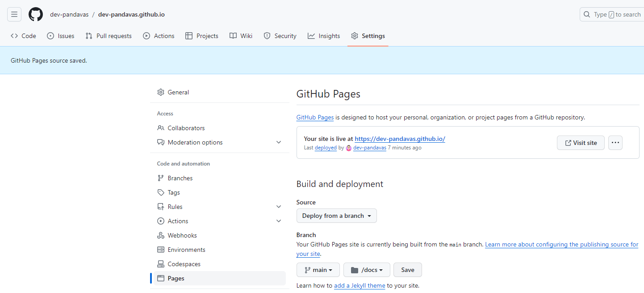Viewport: 644px width, 293px height.
Task: Open Branches settings in the sidebar
Action: (x=180, y=178)
